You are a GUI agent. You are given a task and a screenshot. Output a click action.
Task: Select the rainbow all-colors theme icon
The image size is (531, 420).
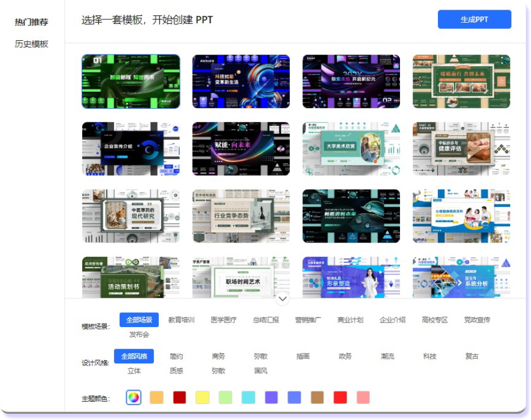click(133, 397)
